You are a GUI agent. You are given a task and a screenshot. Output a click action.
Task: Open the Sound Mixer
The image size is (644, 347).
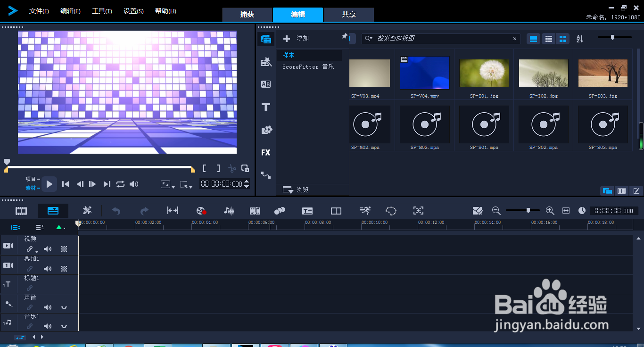tap(229, 211)
